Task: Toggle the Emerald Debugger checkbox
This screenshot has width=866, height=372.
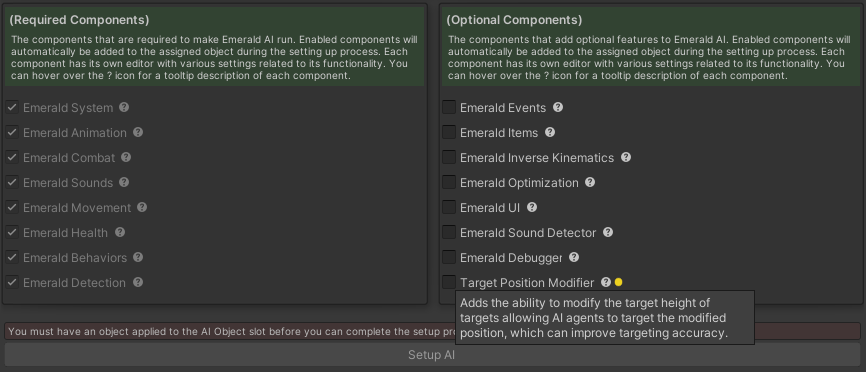Action: tap(449, 257)
